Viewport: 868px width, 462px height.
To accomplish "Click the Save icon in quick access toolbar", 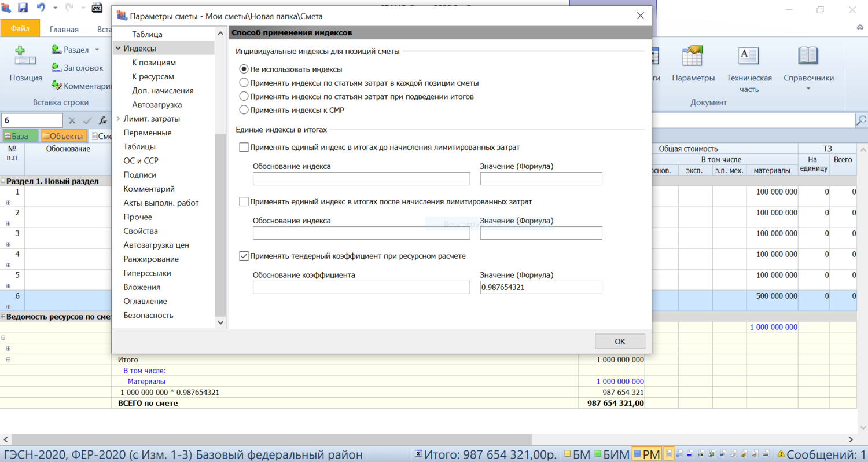I will (x=23, y=8).
